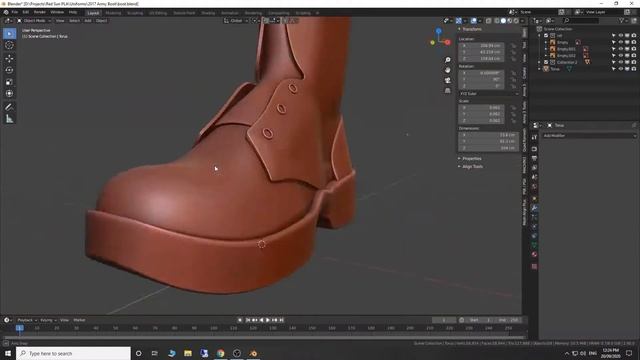Click the play animation button
This screenshot has height=360, width=640.
[268, 320]
